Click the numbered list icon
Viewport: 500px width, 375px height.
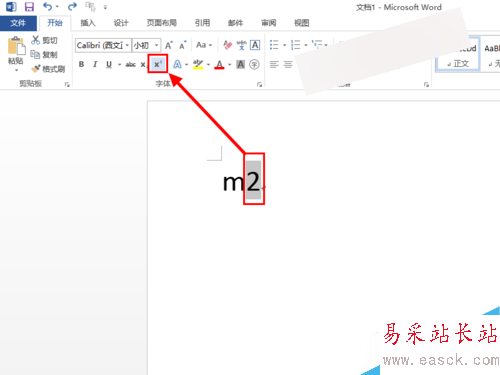click(x=295, y=45)
